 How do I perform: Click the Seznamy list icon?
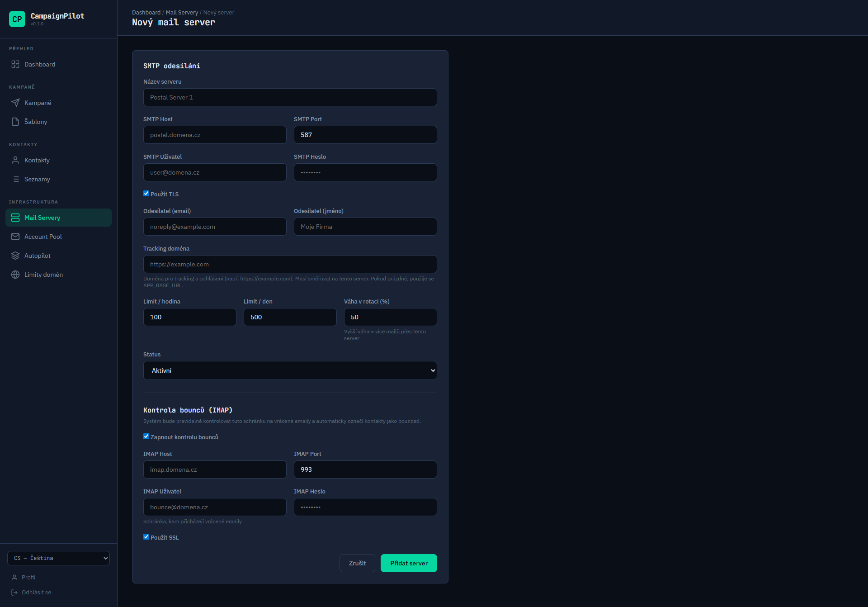tap(15, 179)
